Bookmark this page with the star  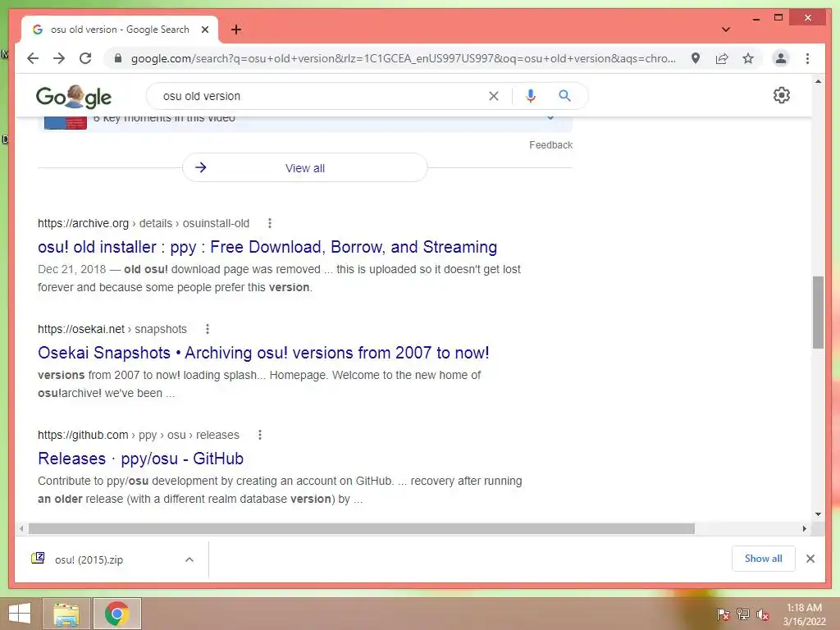pyautogui.click(x=748, y=58)
